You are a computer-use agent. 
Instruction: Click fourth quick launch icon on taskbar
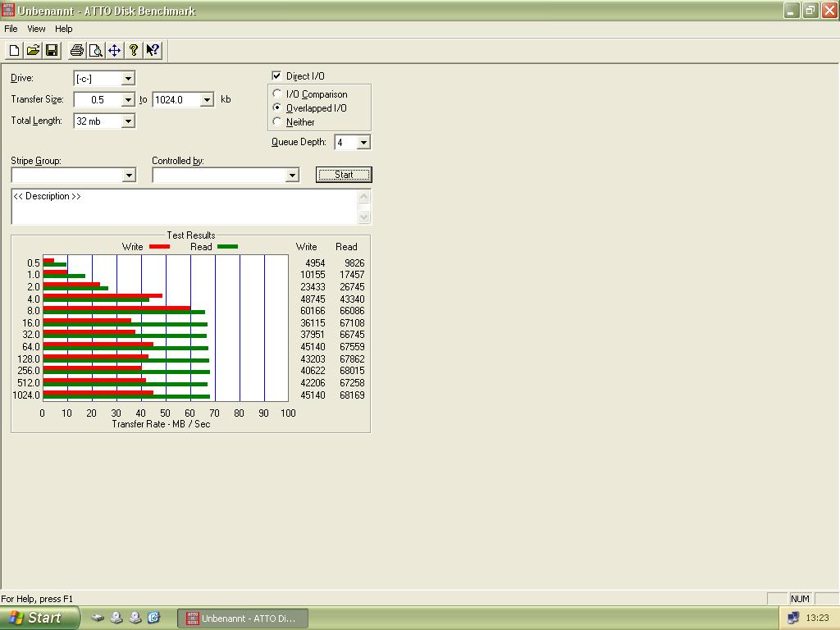(x=153, y=618)
